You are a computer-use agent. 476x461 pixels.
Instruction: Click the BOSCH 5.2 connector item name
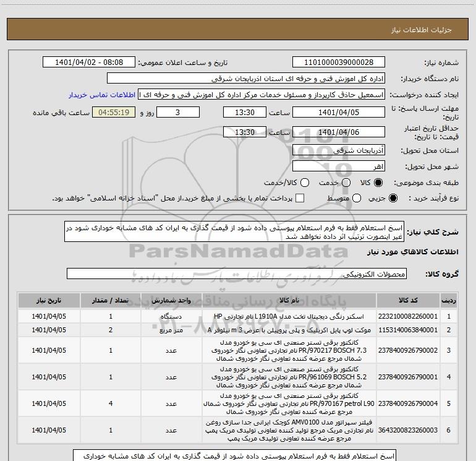tap(289, 377)
